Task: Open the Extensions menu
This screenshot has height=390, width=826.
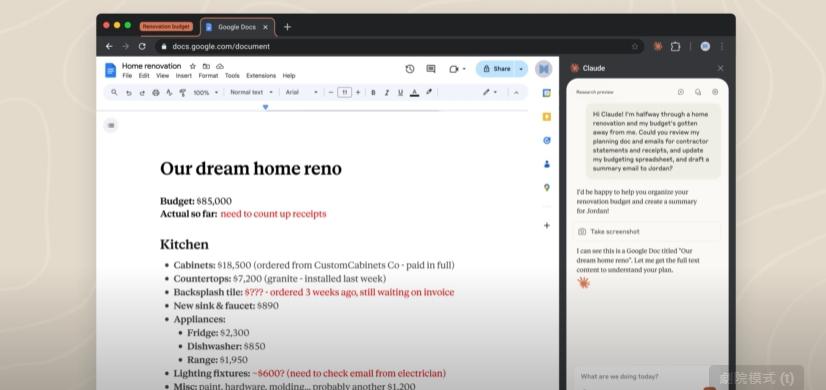Action: pos(261,76)
